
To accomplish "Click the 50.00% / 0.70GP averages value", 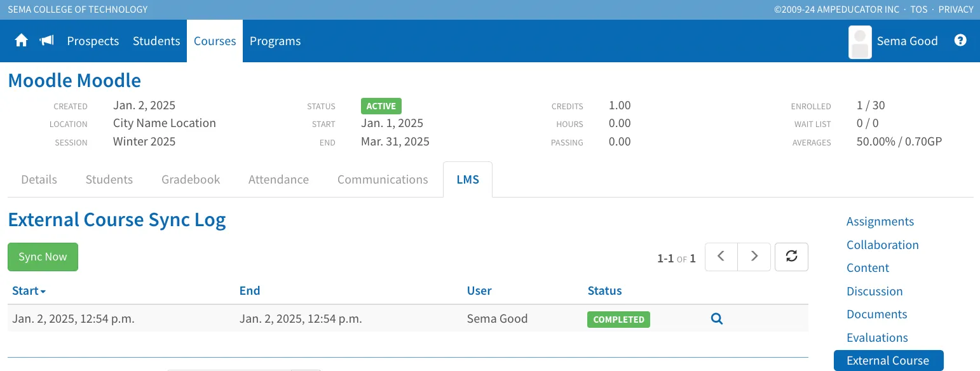I will coord(899,142).
